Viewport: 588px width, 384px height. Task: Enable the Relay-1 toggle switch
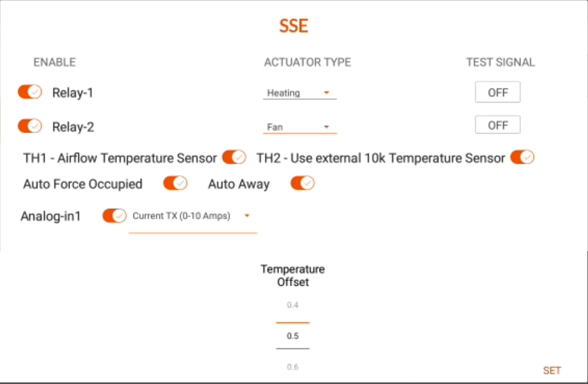point(29,92)
